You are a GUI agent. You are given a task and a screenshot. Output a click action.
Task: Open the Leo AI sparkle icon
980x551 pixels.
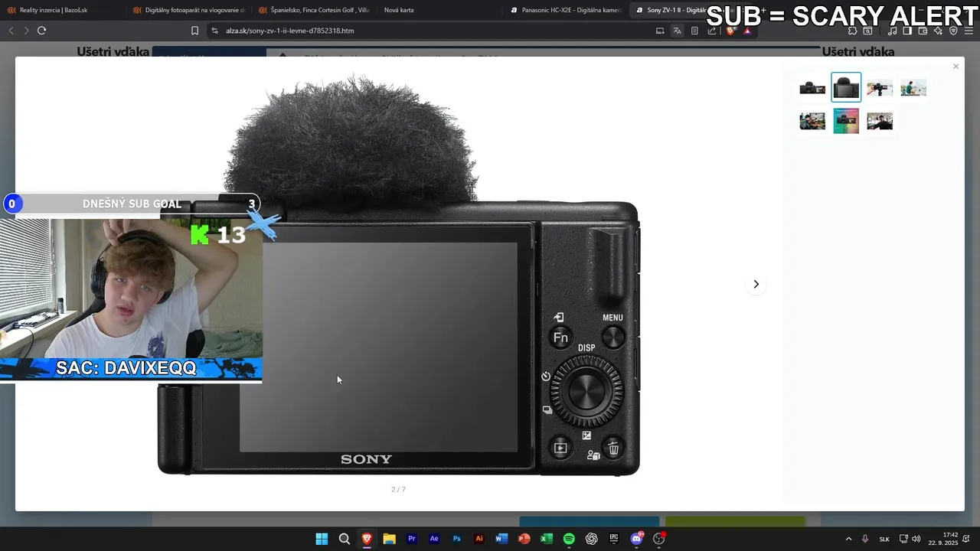click(938, 31)
